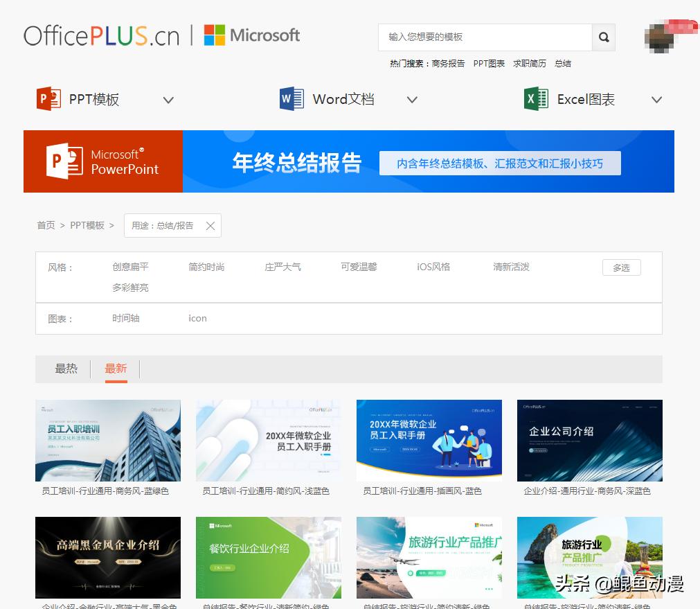The height and width of the screenshot is (609, 700).
Task: Remove the 用途：总结/报告 filter with X
Action: [x=210, y=226]
